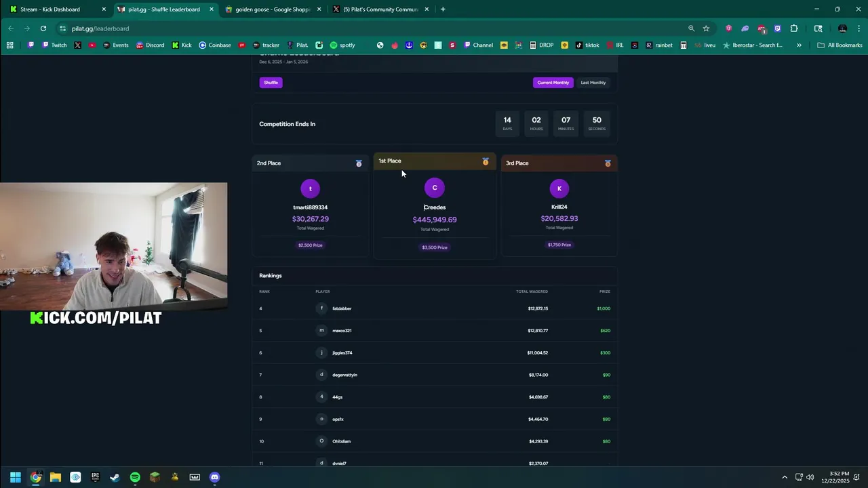This screenshot has width=868, height=488.
Task: Select player jiggles374 in rank 6
Action: click(342, 352)
